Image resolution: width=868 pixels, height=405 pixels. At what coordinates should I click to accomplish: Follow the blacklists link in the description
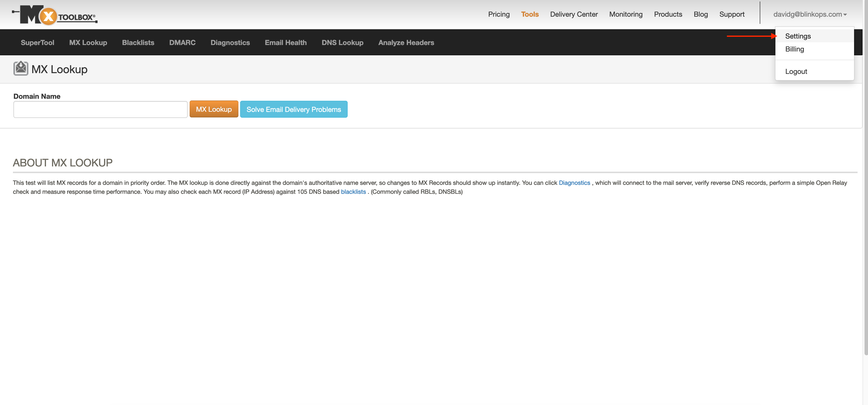click(x=353, y=192)
